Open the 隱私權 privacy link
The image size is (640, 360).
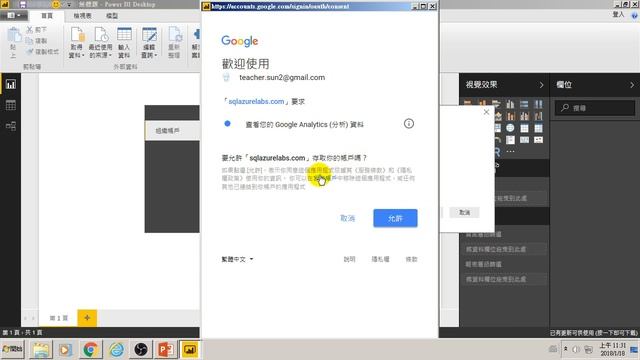point(380,259)
